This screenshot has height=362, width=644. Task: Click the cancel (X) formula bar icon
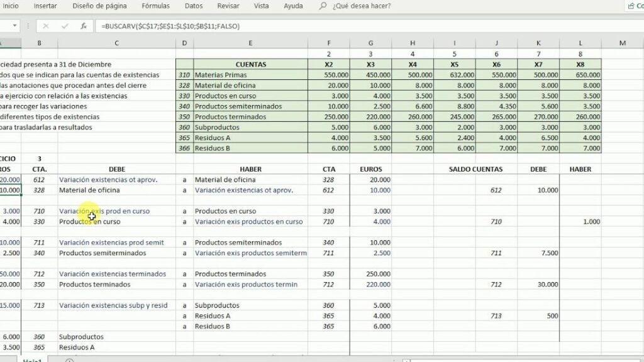pos(45,26)
